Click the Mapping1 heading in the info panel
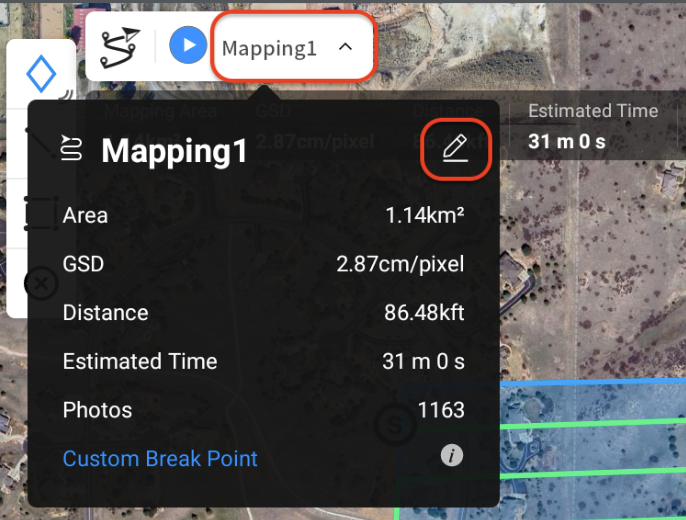Screen dimensions: 686x520 [x=175, y=151]
